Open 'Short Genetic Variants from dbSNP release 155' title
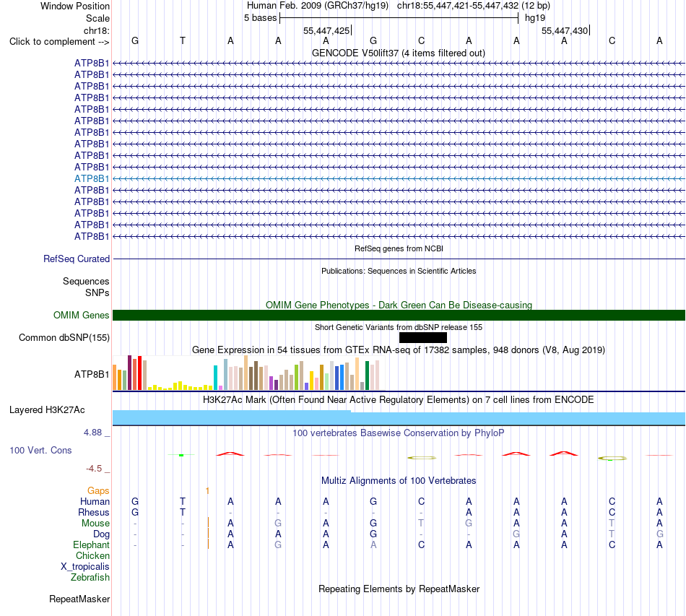 tap(398, 327)
